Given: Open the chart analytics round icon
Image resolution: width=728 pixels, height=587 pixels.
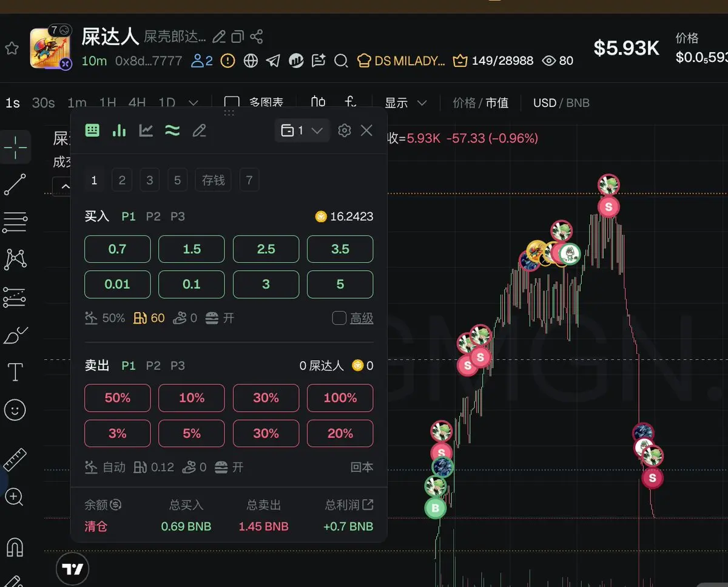Looking at the screenshot, I should (296, 61).
